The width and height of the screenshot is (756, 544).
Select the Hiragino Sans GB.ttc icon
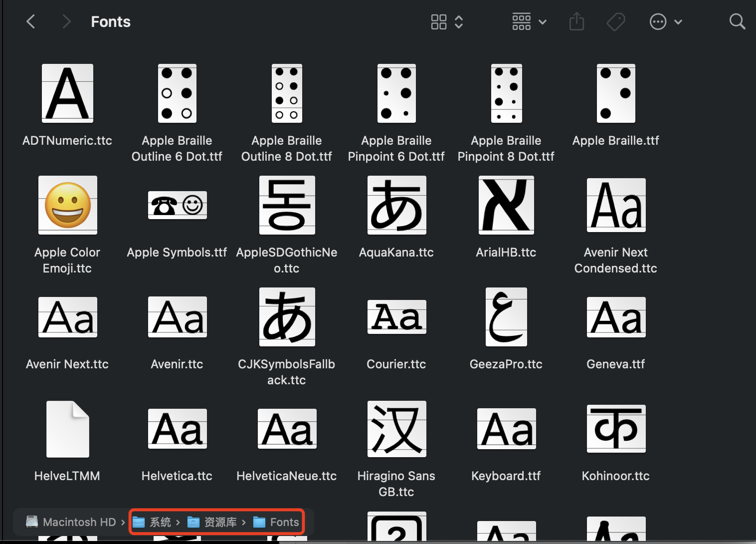point(396,429)
